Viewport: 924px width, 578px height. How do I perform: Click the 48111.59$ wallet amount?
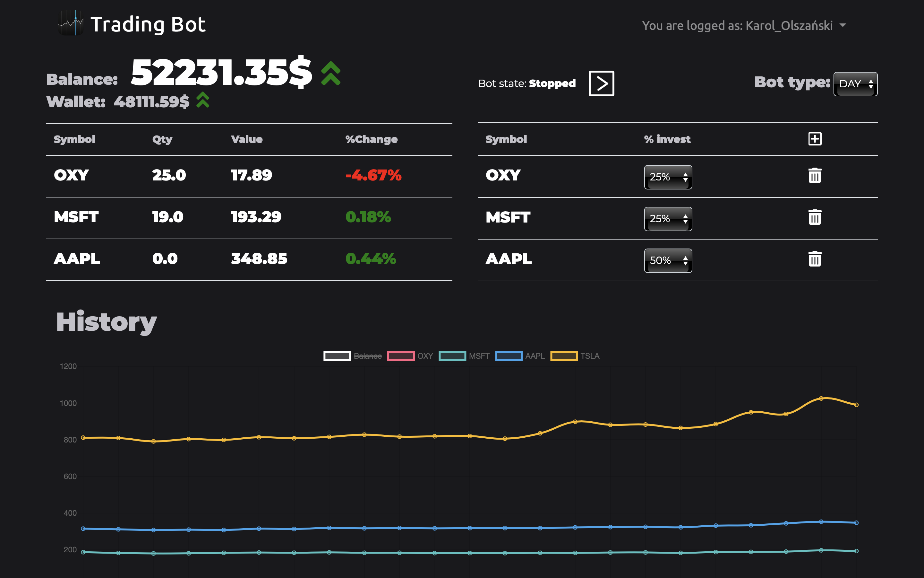(x=151, y=102)
